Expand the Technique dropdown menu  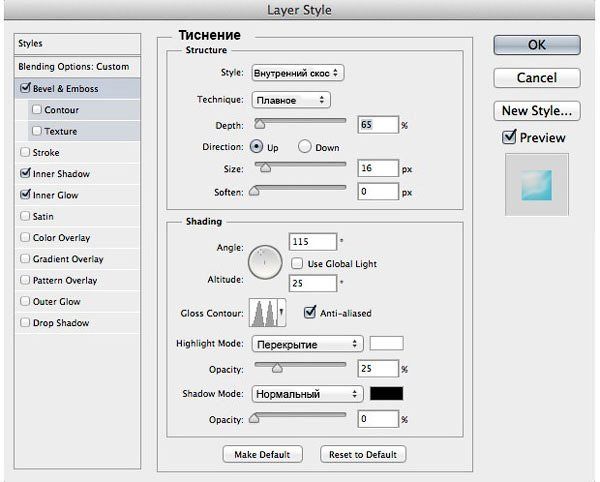click(290, 100)
